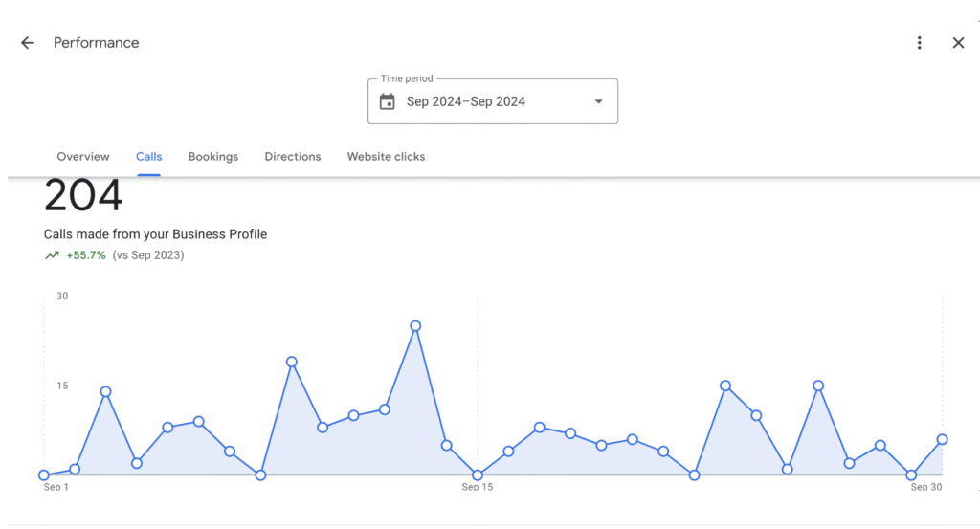This screenshot has width=980, height=529.
Task: Click the last data point at Sep 30
Action: click(942, 440)
